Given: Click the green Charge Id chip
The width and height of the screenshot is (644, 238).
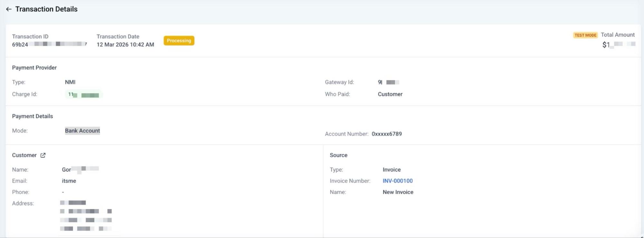Looking at the screenshot, I should [83, 95].
